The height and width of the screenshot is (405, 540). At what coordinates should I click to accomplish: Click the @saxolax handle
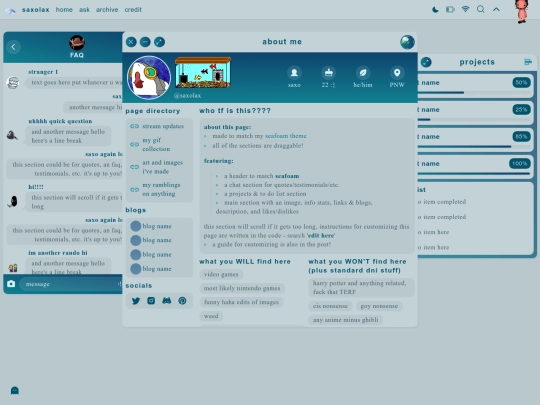pos(187,95)
